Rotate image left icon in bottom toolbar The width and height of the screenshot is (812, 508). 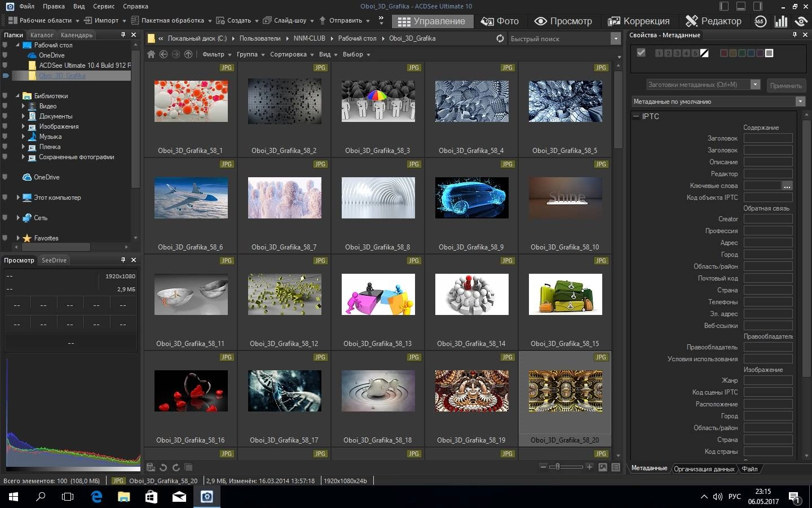(x=164, y=467)
